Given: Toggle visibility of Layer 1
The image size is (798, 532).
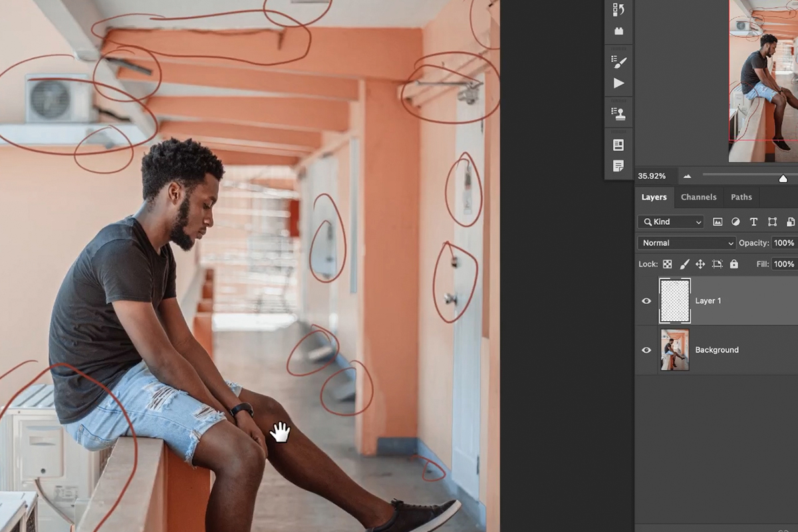Looking at the screenshot, I should pos(646,301).
